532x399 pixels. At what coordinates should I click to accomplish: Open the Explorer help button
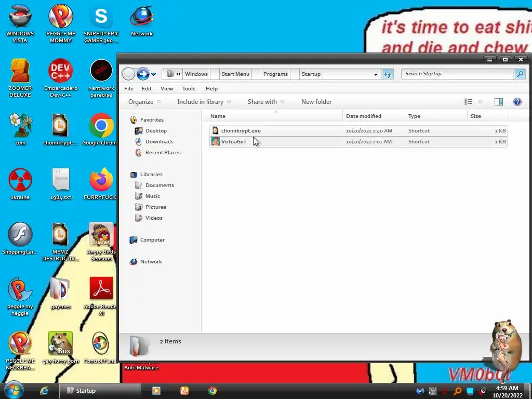point(517,102)
